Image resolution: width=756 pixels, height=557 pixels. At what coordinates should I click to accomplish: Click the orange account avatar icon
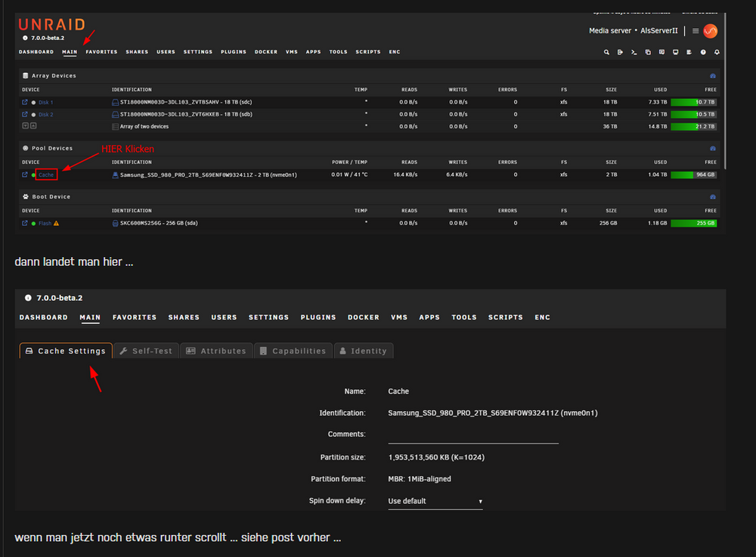point(710,31)
